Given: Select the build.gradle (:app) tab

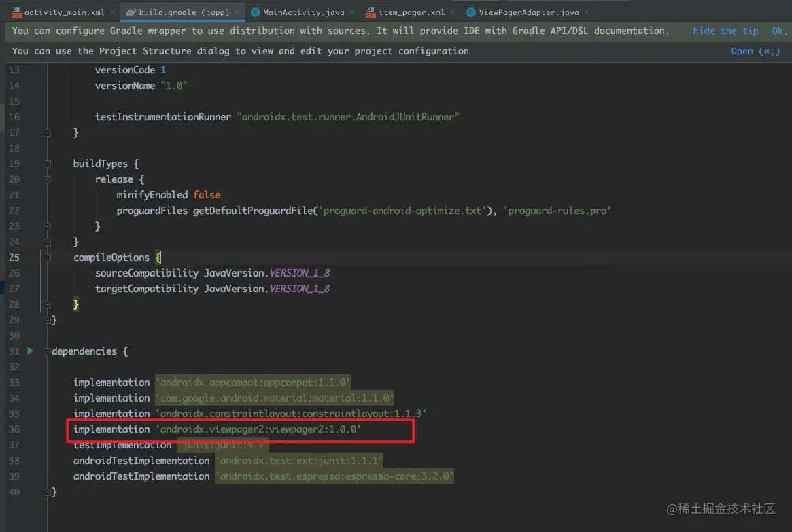Looking at the screenshot, I should 184,12.
